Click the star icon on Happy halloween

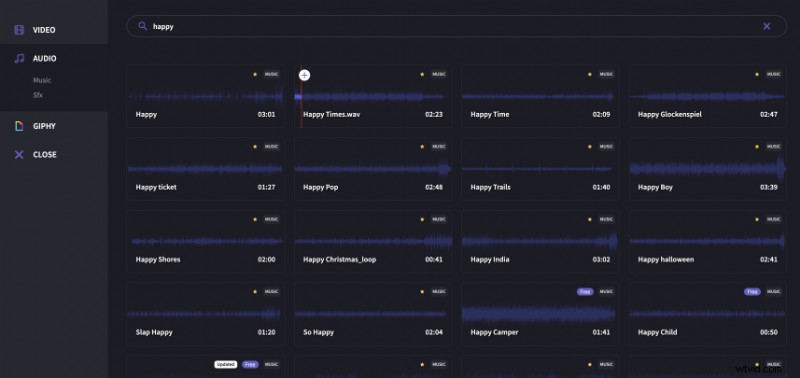pyautogui.click(x=757, y=219)
